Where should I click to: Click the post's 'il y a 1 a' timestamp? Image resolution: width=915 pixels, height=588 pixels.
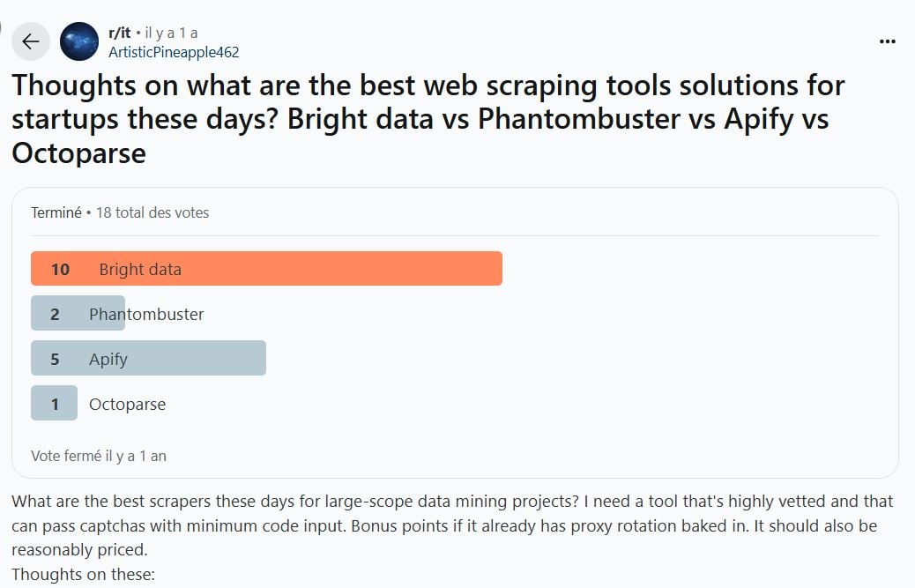tap(171, 33)
